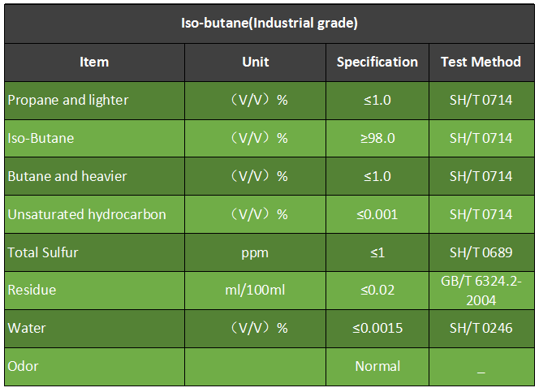539x392 pixels.
Task: Click the Specification column header
Action: click(x=377, y=62)
